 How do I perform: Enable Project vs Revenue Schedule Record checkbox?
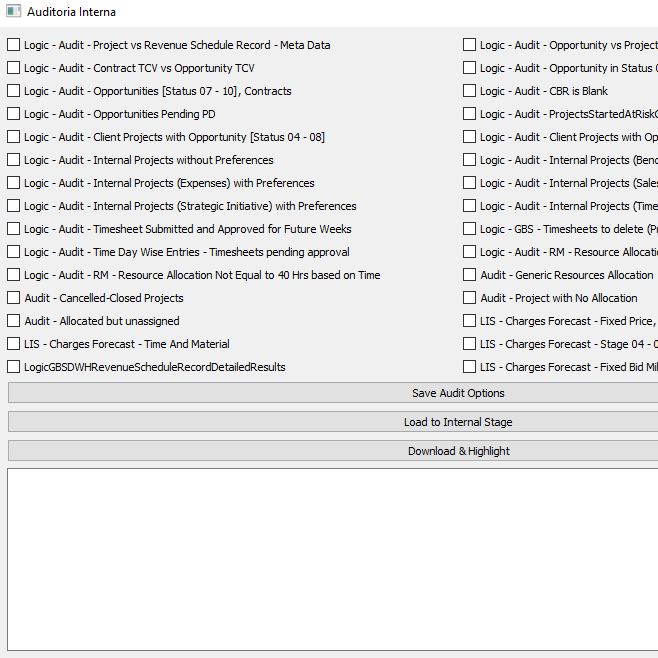(14, 45)
